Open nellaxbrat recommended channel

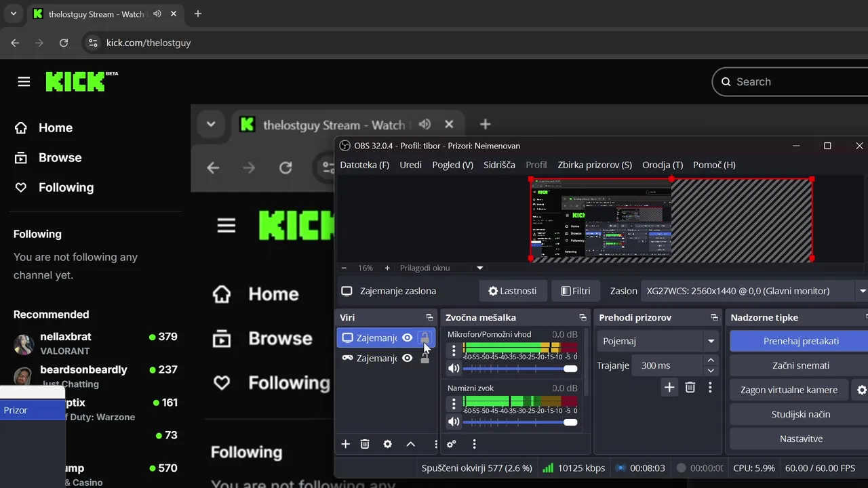click(95, 343)
